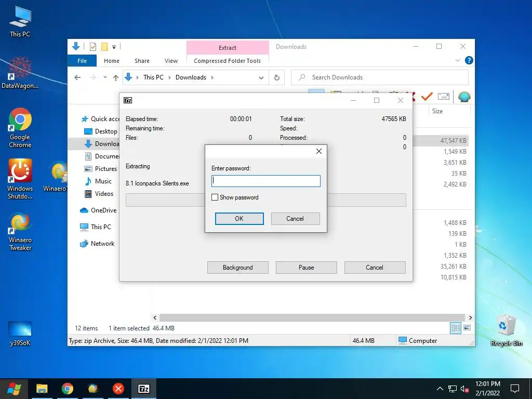This screenshot has width=532, height=399.
Task: Expand chevron after This PC breadcrumb
Action: click(x=169, y=78)
